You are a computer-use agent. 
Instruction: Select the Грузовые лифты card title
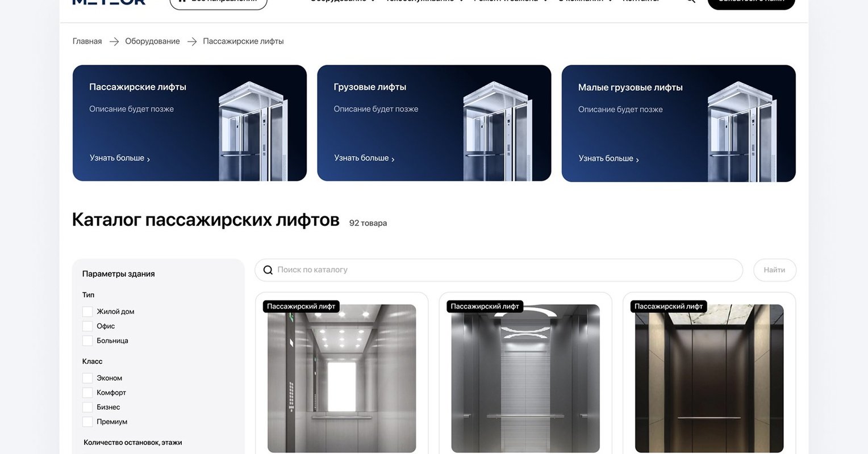coord(370,87)
